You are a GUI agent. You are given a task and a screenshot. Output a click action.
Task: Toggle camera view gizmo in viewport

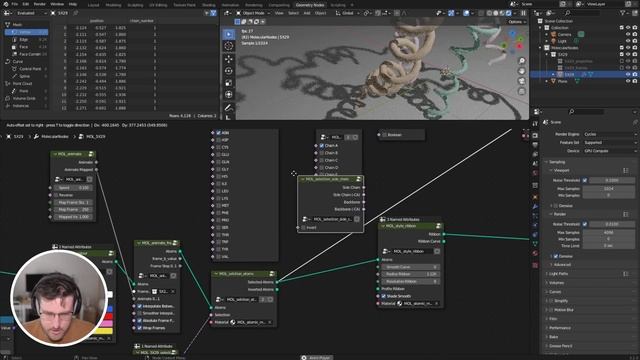522,81
